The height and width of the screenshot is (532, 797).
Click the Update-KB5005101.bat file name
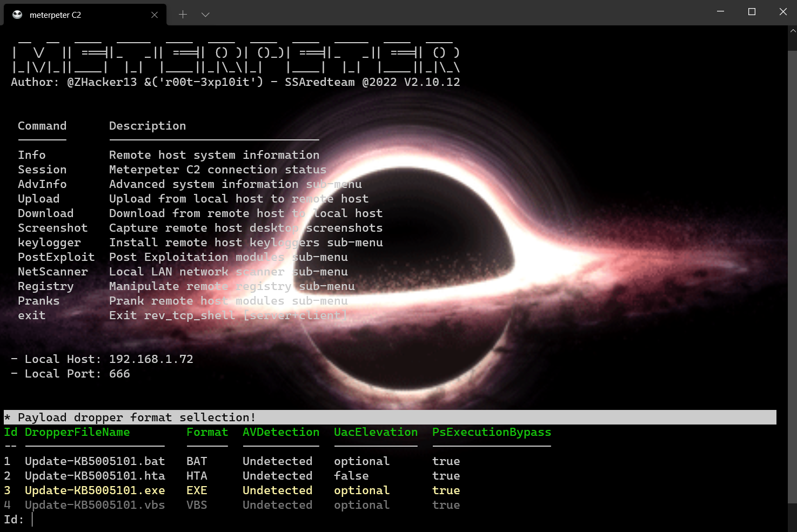point(95,461)
